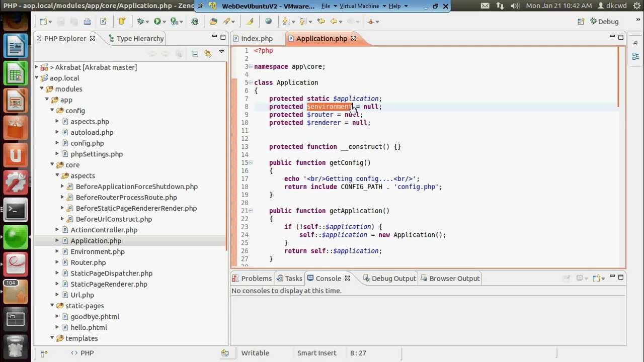Select autoload.php in config folder
This screenshot has width=644, height=362.
92,133
